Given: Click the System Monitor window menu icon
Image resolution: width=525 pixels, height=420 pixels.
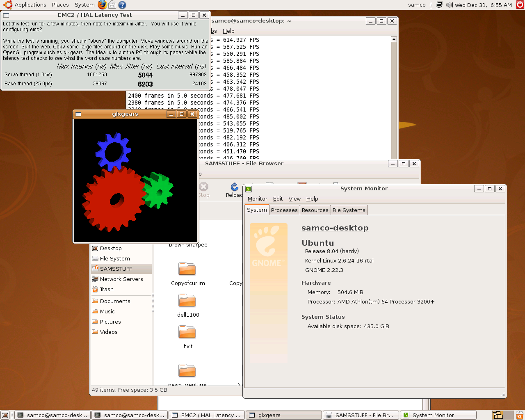Looking at the screenshot, I should [249, 189].
